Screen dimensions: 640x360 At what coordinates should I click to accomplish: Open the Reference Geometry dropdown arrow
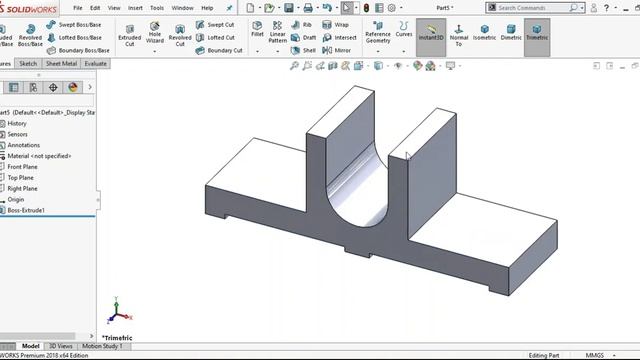(x=378, y=51)
